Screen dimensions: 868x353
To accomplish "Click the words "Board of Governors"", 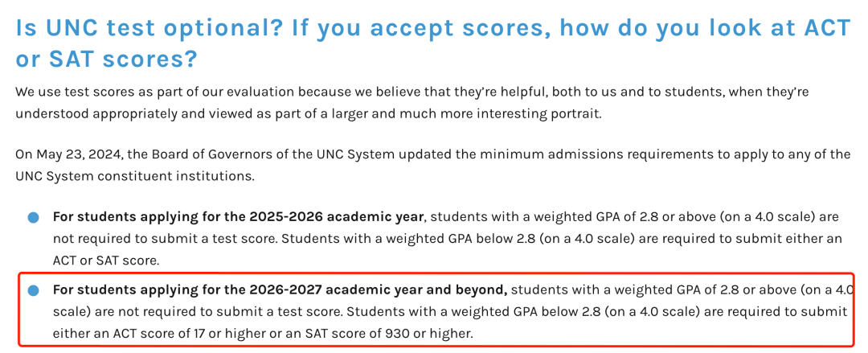I will pos(222,154).
